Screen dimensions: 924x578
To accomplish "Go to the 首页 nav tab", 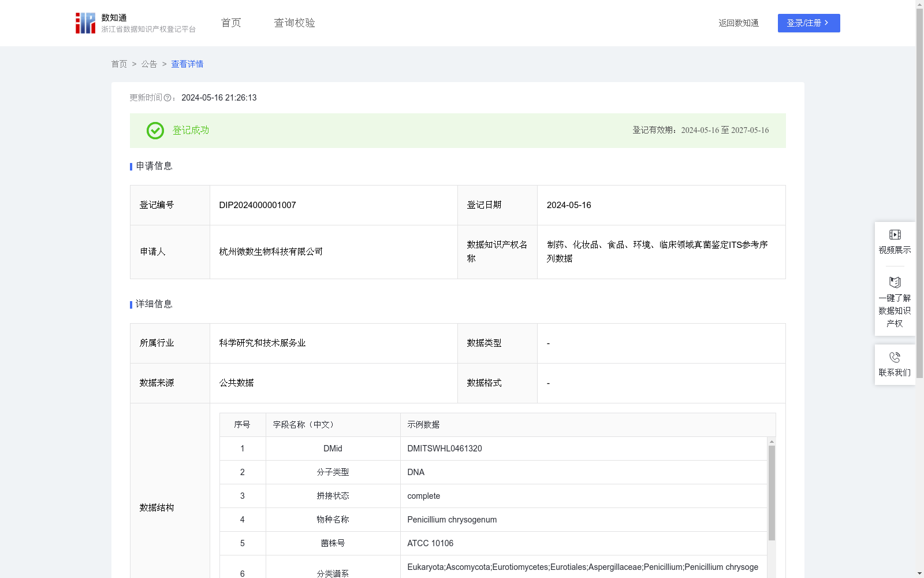I will click(x=231, y=23).
